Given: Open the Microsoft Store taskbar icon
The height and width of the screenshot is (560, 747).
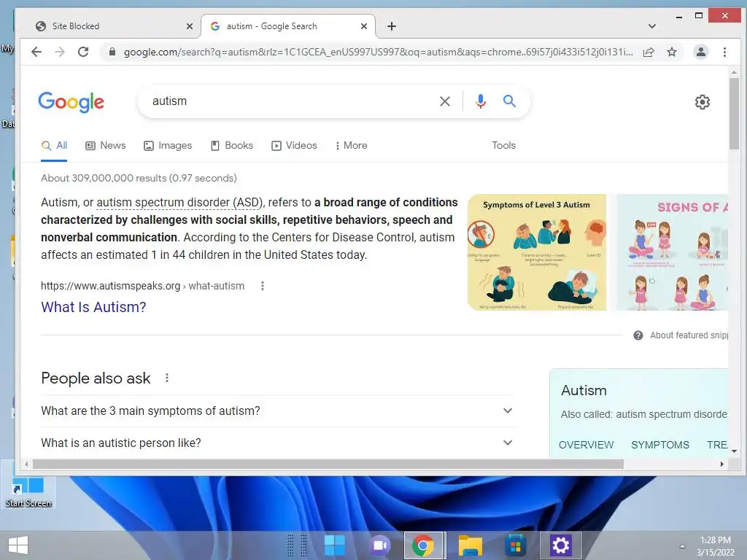Looking at the screenshot, I should pos(515,545).
